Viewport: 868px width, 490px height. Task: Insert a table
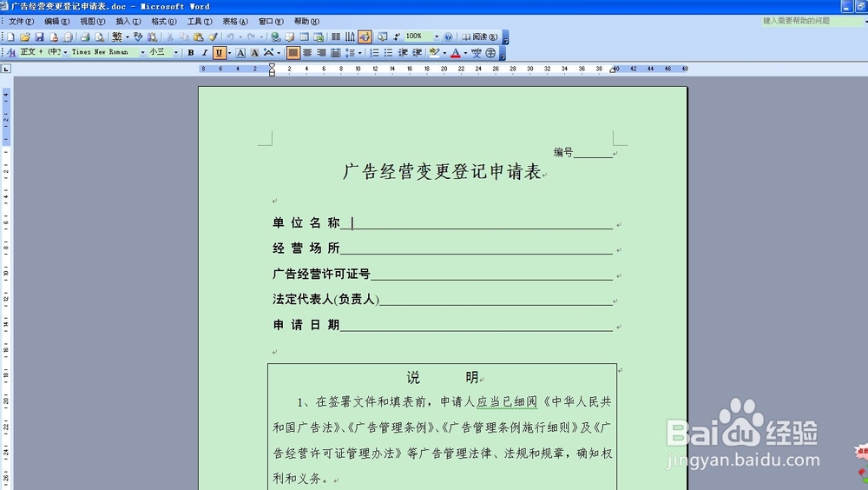(305, 36)
